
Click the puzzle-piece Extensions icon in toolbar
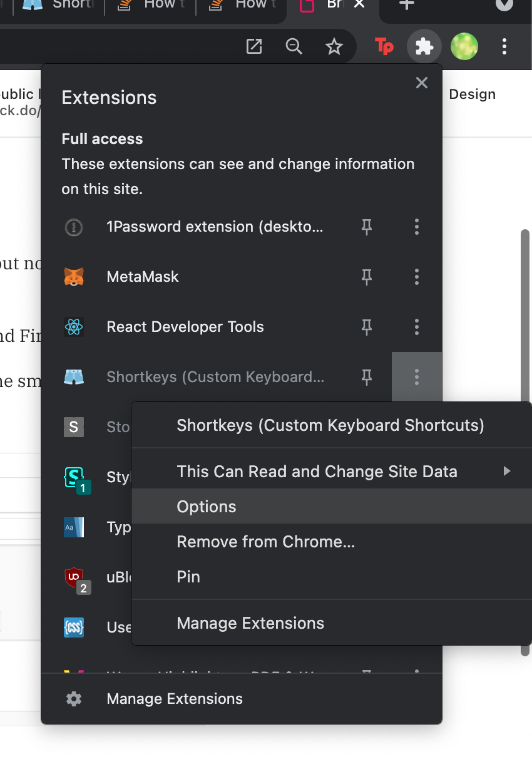click(x=424, y=46)
